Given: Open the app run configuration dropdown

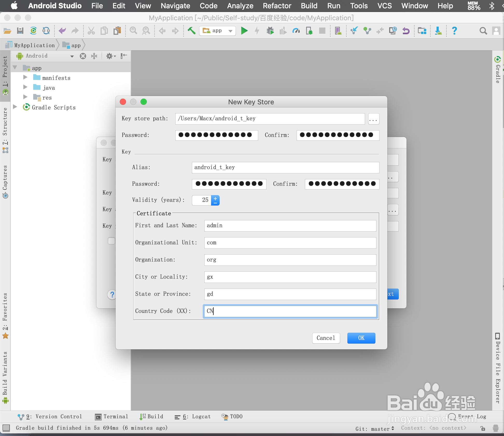Looking at the screenshot, I should (x=217, y=31).
